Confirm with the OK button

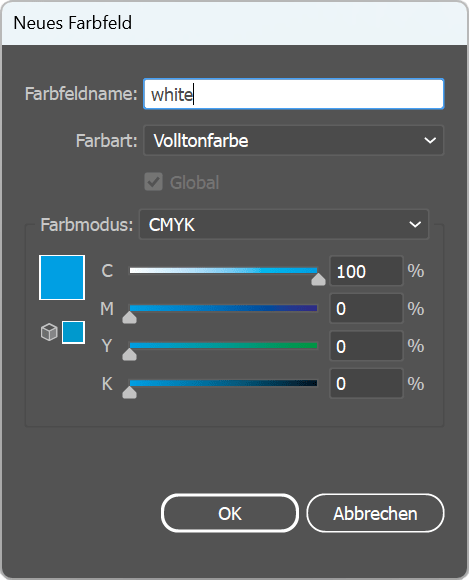230,513
